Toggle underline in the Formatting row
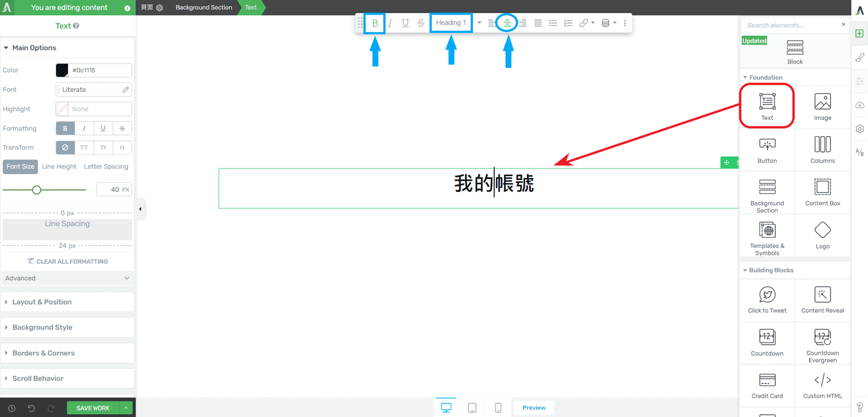The width and height of the screenshot is (868, 417). coord(103,129)
